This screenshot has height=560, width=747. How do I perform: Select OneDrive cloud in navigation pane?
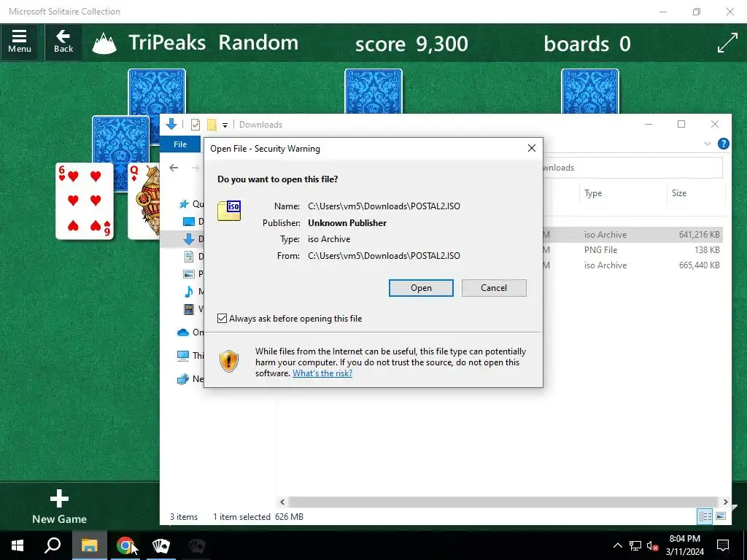click(x=183, y=332)
